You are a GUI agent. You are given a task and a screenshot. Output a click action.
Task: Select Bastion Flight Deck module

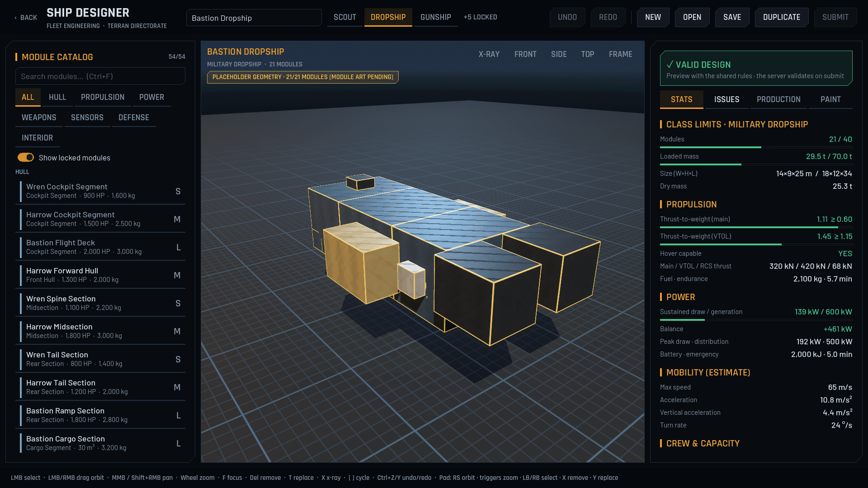[x=100, y=247]
